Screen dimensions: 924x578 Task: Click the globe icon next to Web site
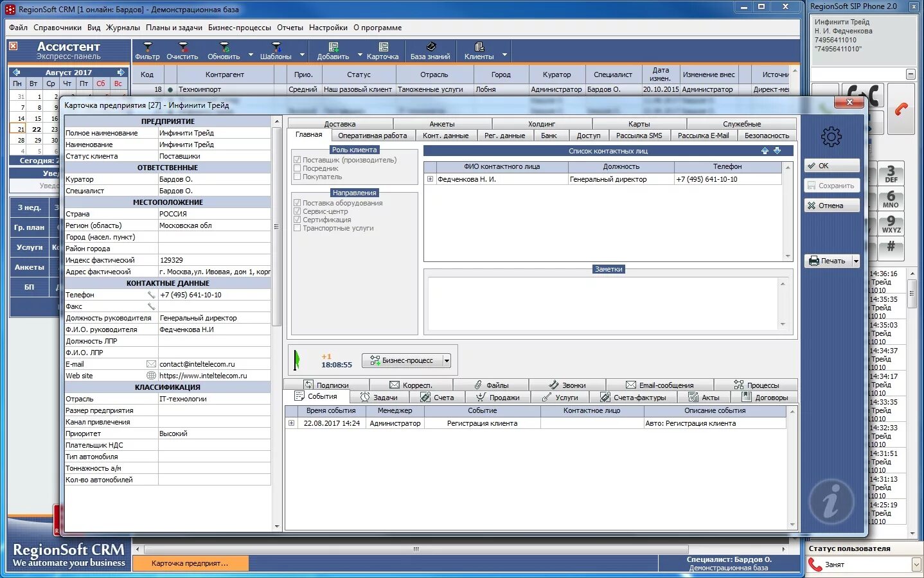(152, 376)
